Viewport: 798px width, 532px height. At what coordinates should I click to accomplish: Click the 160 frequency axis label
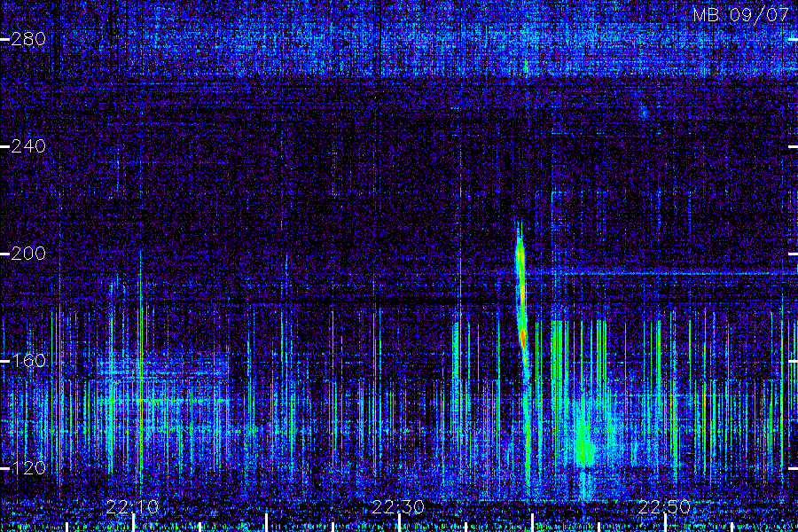tap(28, 361)
